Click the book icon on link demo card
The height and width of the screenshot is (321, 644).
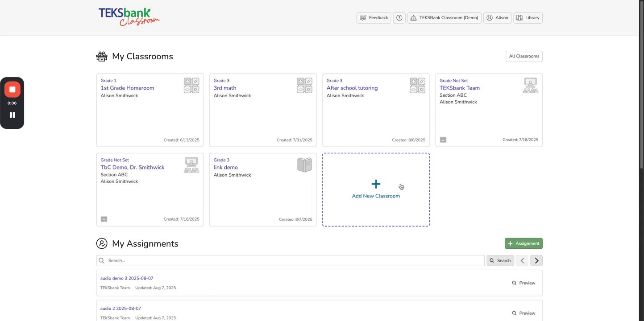point(304,165)
